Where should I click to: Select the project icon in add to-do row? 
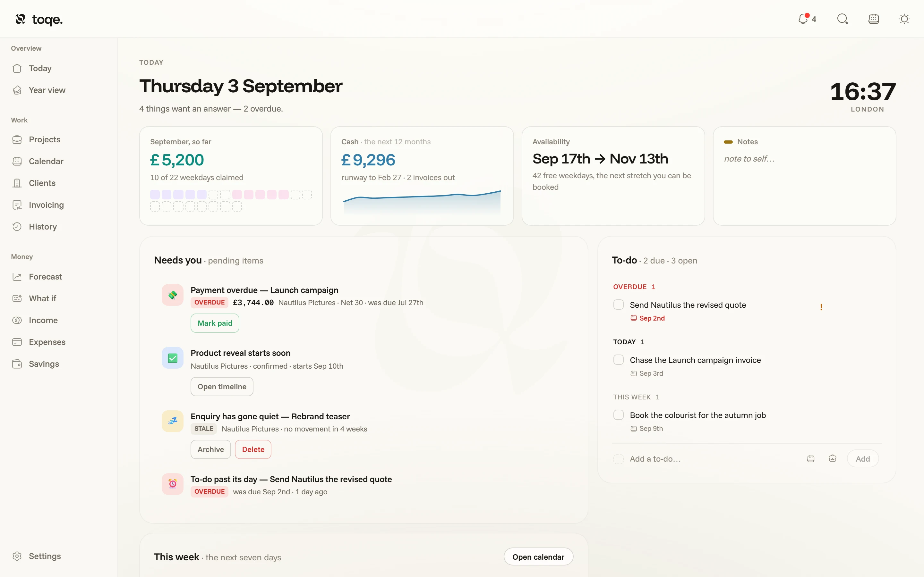832,458
